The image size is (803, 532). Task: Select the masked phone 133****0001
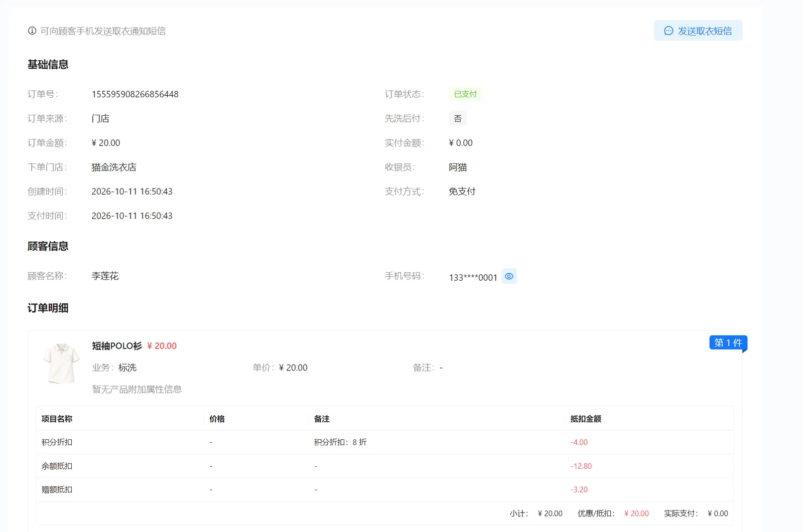click(473, 277)
